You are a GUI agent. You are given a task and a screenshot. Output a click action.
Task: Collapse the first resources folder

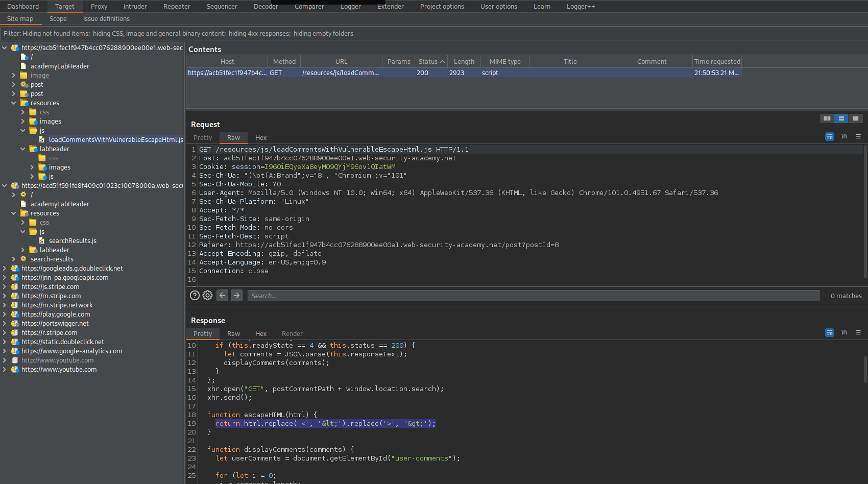click(x=14, y=103)
